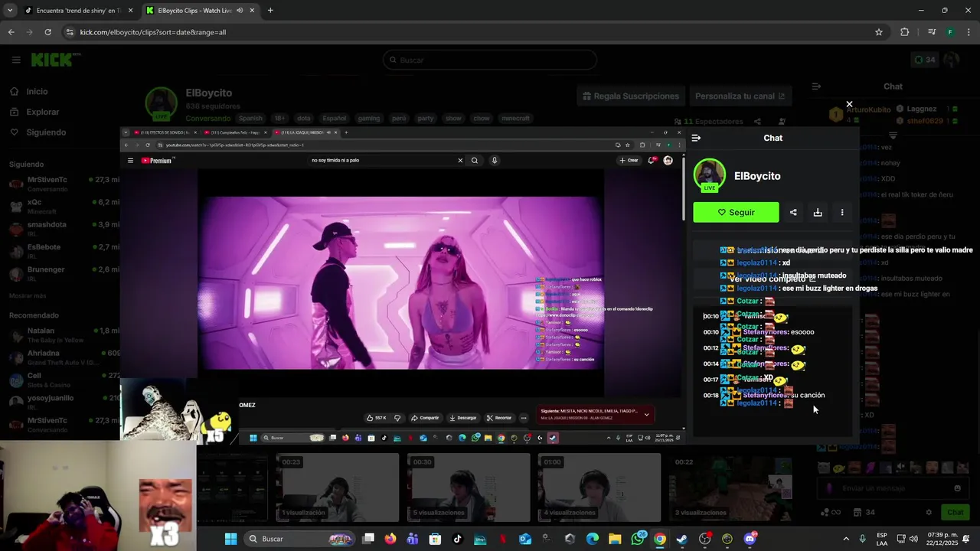
Task: Go forward in browser history
Action: [29, 32]
